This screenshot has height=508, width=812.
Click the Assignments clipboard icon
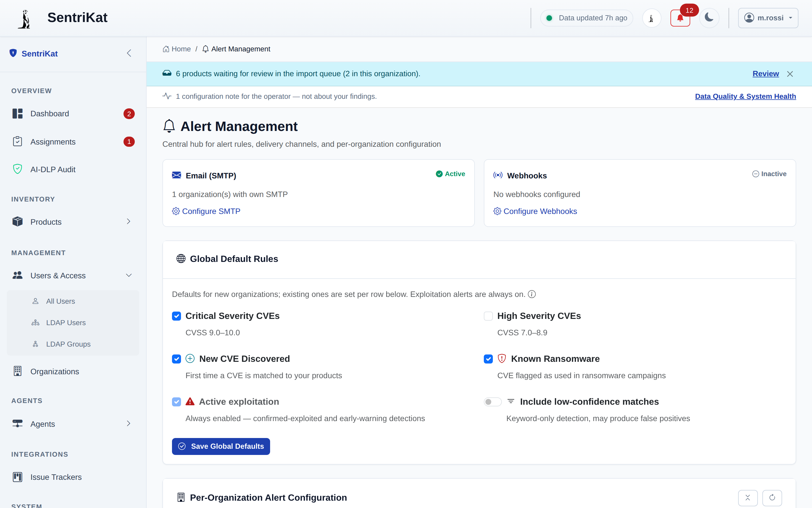[x=17, y=141]
